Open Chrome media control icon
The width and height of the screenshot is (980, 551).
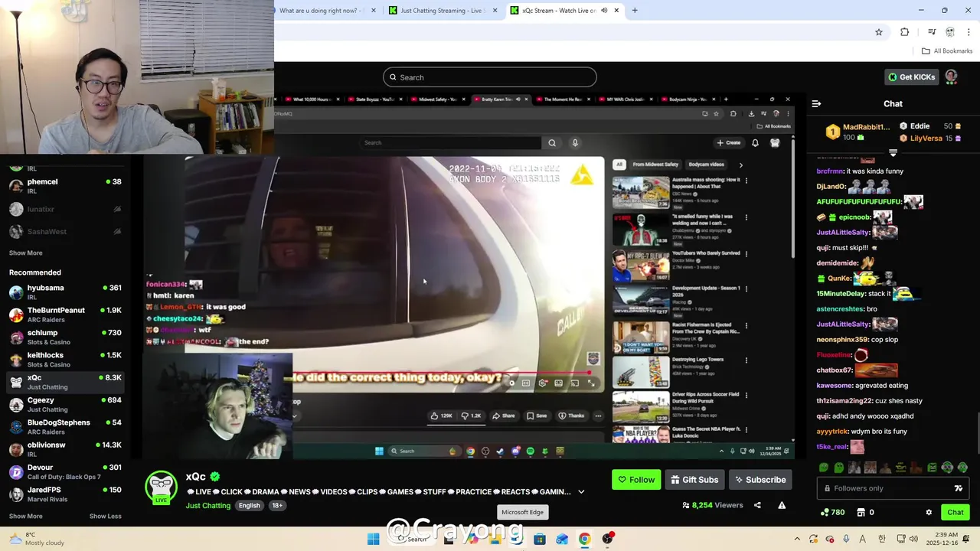point(932,32)
